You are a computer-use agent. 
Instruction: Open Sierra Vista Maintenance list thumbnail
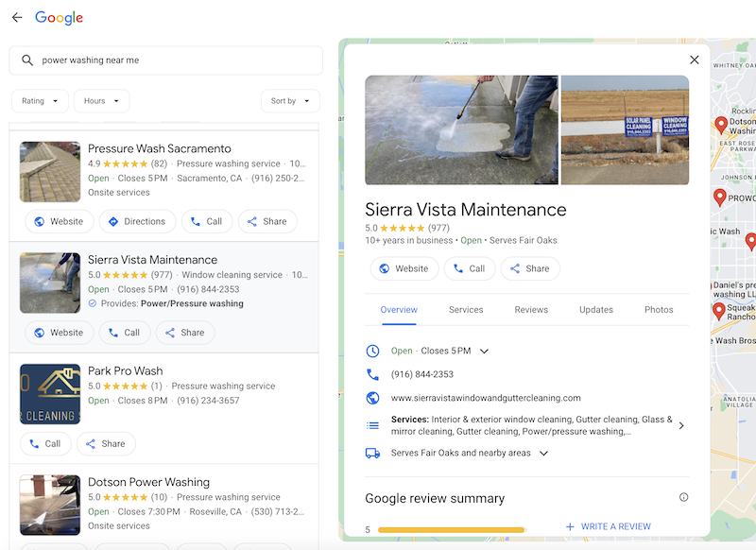[50, 283]
